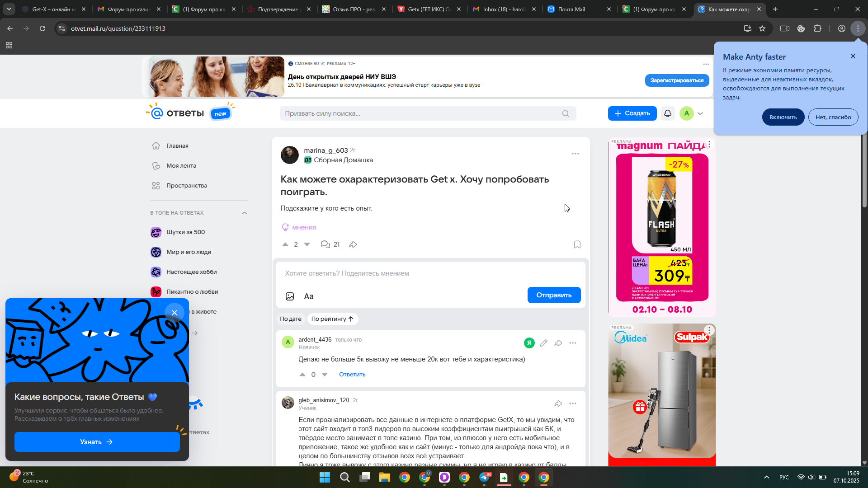
Task: Click the share arrow under the question
Action: [x=353, y=244]
